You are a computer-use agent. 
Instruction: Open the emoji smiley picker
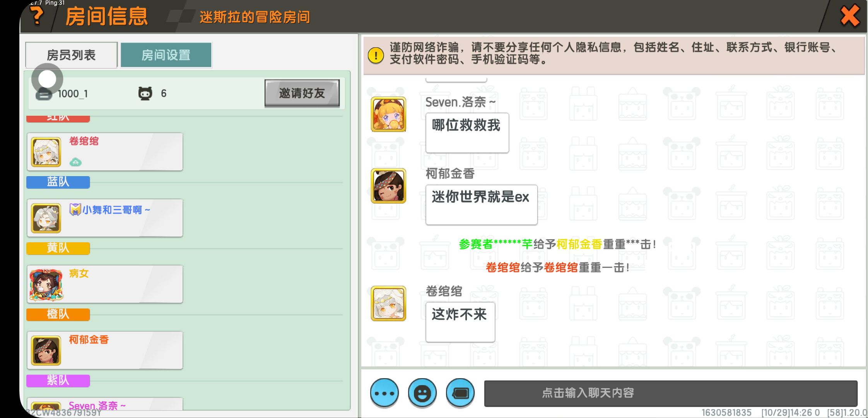click(x=422, y=393)
